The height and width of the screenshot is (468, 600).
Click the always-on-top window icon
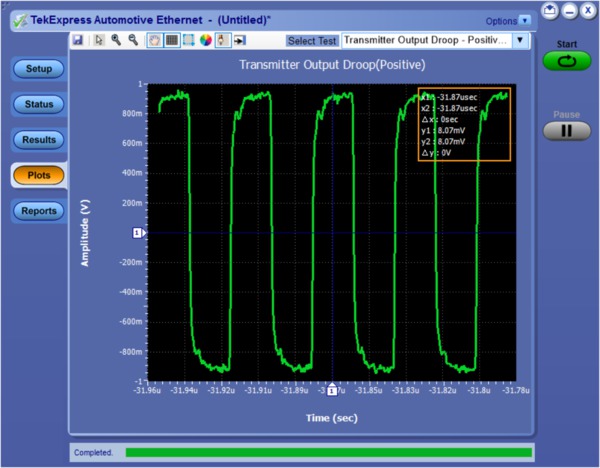coord(551,10)
